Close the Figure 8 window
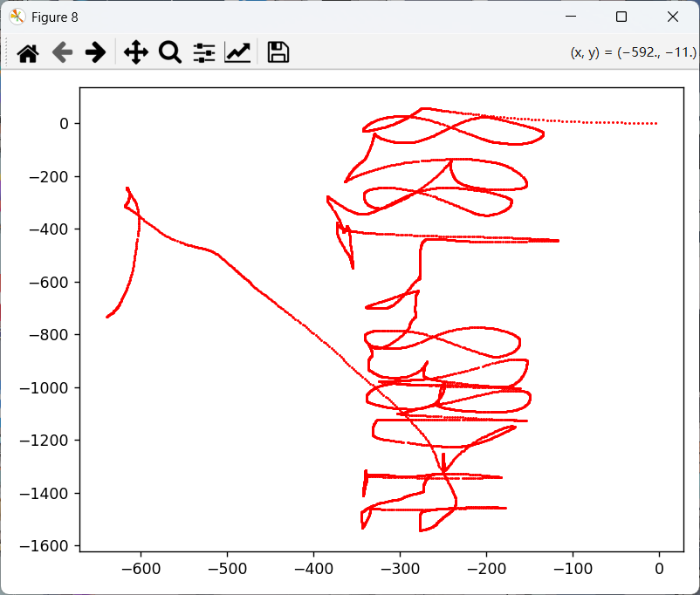 (673, 17)
